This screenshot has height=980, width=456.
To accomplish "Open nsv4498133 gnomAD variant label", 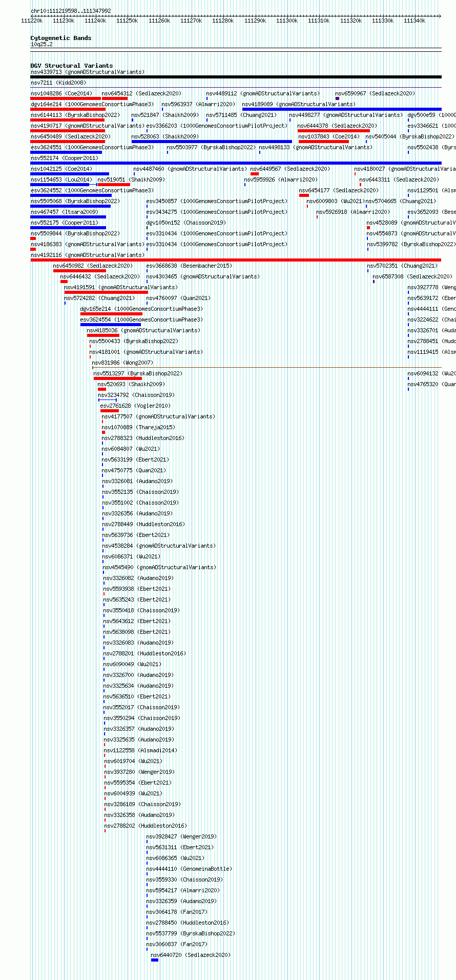I will click(316, 147).
